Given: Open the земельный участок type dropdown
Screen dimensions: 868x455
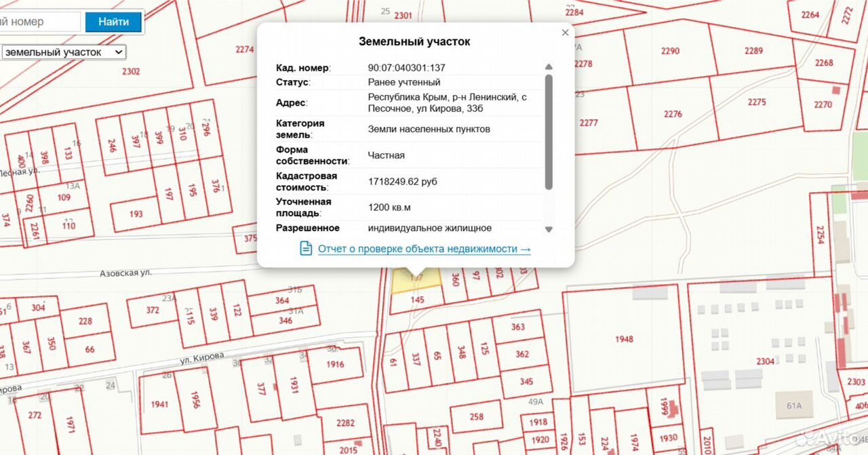Looking at the screenshot, I should (64, 52).
